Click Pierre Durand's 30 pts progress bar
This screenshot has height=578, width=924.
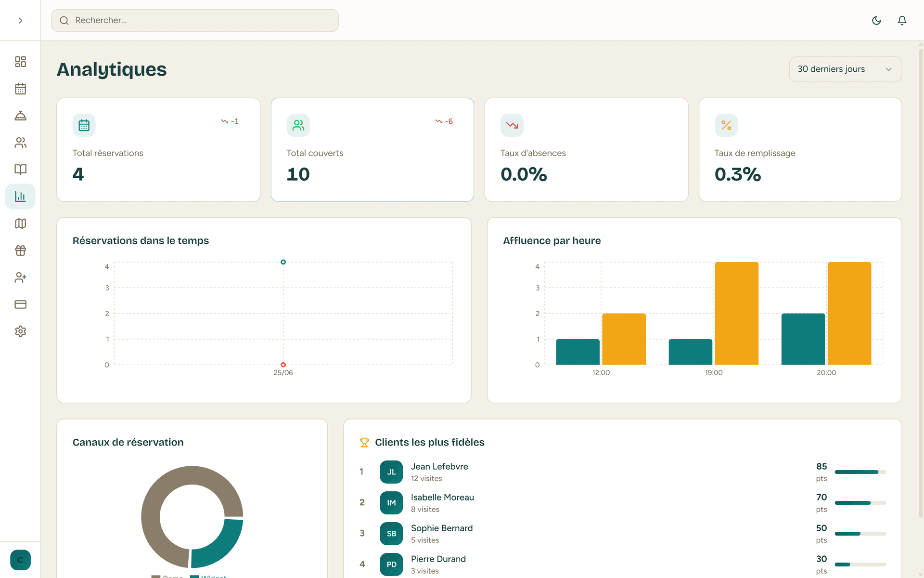pyautogui.click(x=860, y=565)
